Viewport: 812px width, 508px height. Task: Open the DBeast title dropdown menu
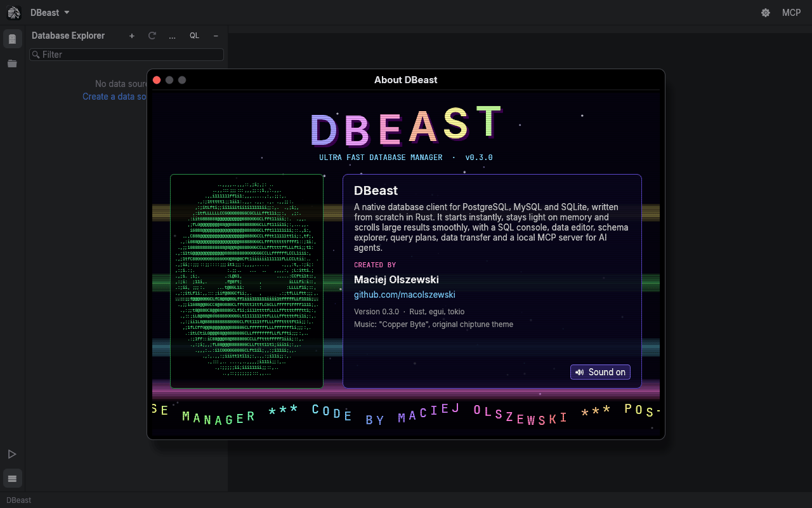point(50,13)
